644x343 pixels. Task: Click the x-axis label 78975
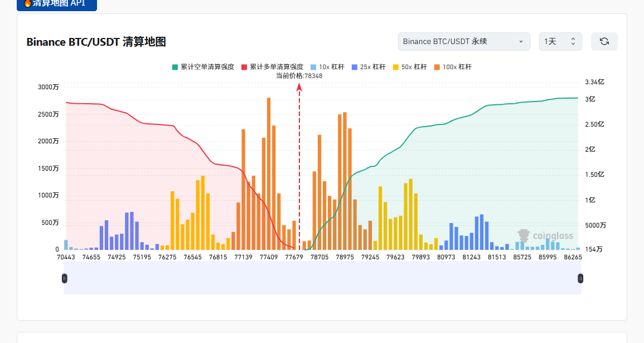[x=345, y=257]
